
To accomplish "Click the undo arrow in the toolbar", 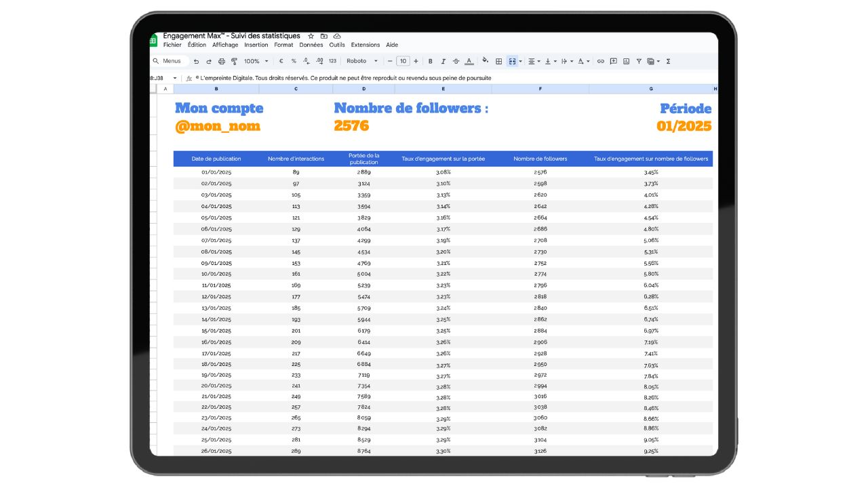I will pyautogui.click(x=196, y=61).
